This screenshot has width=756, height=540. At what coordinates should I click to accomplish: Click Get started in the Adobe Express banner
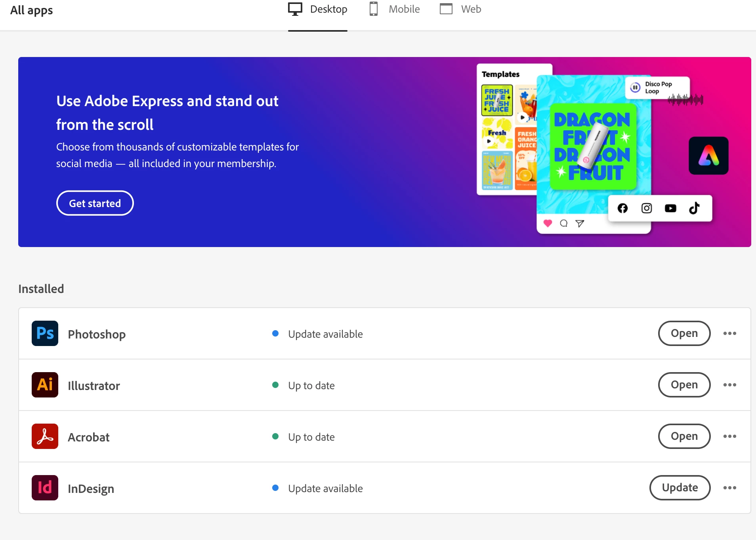(x=95, y=203)
